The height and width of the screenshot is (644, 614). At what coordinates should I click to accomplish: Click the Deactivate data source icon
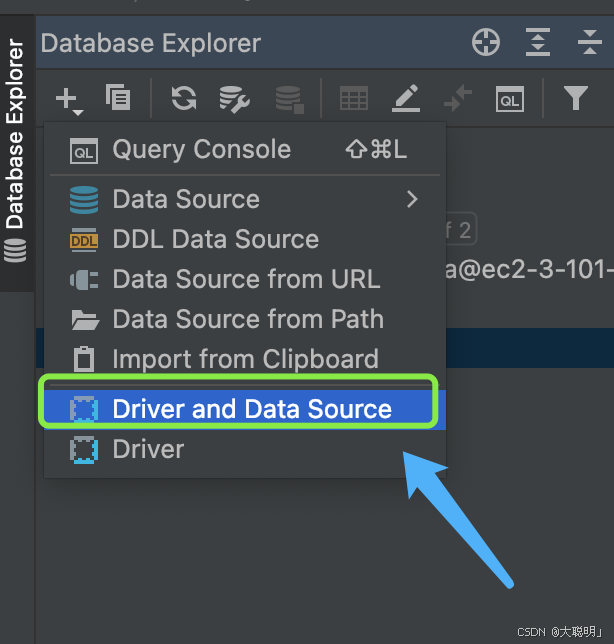(x=289, y=98)
